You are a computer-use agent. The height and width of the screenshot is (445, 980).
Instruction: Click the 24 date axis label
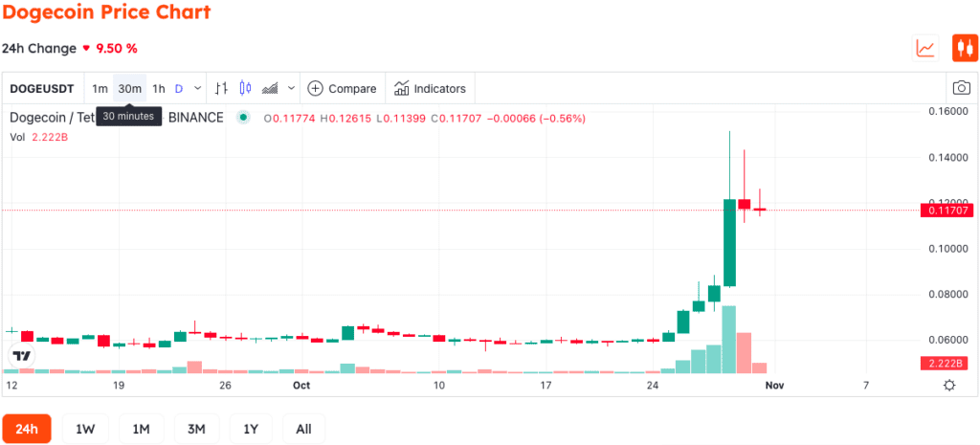pyautogui.click(x=653, y=386)
